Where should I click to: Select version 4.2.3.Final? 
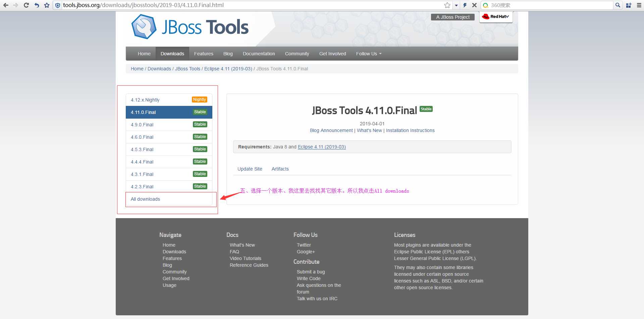tap(169, 187)
